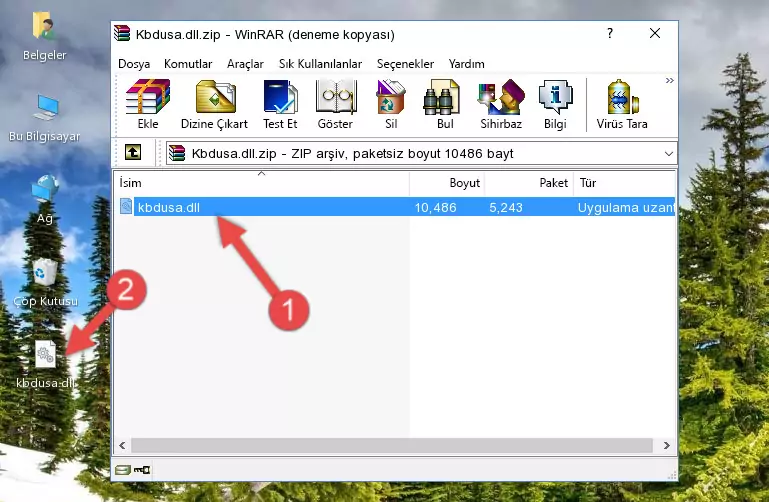769x502 pixels.
Task: Sort by Boyut column header
Action: coord(447,183)
